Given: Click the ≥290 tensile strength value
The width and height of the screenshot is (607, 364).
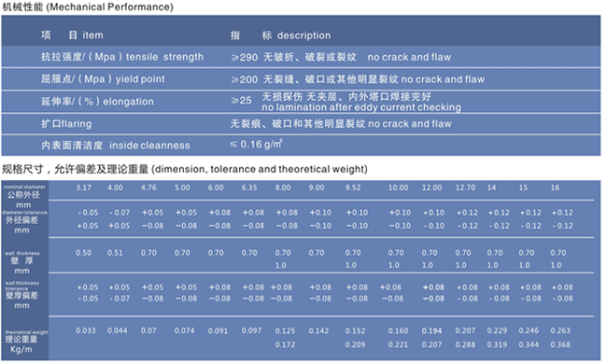Looking at the screenshot, I should coord(245,57).
